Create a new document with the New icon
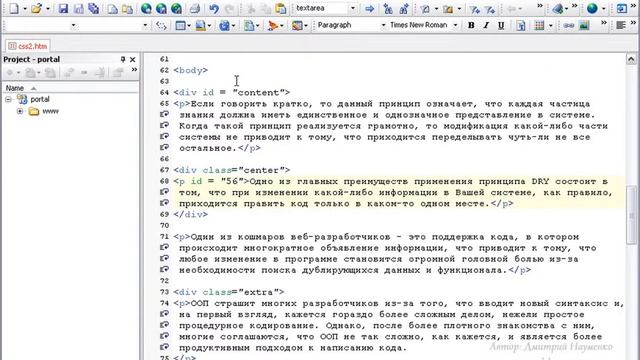640x360 pixels. 13,8
